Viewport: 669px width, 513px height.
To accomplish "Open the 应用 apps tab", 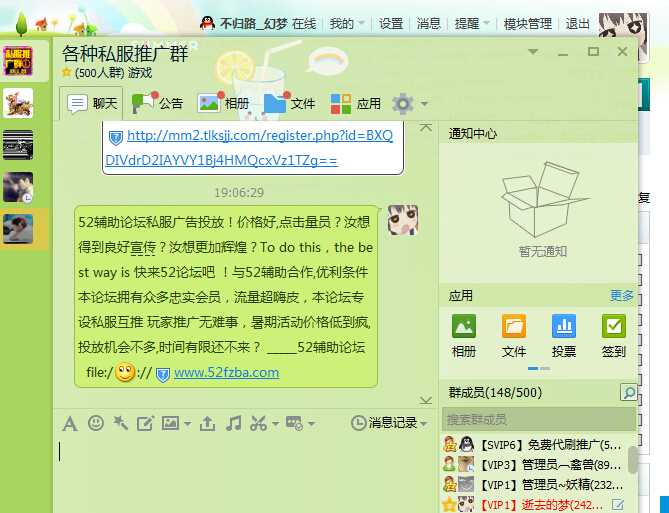I will [356, 103].
